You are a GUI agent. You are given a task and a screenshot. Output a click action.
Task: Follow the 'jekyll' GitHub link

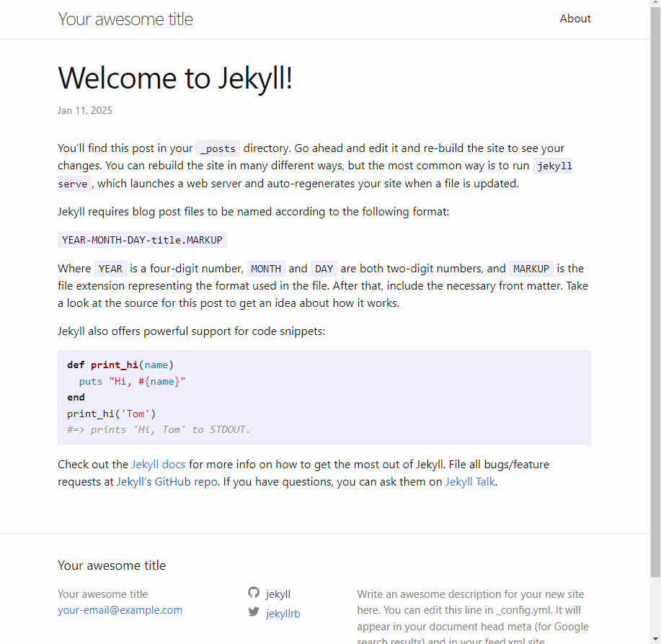tap(278, 594)
